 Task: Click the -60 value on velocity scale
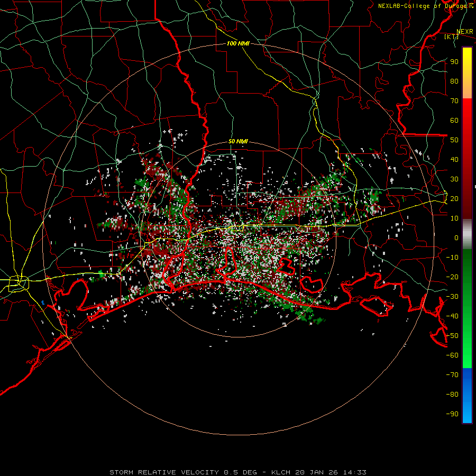(452, 355)
